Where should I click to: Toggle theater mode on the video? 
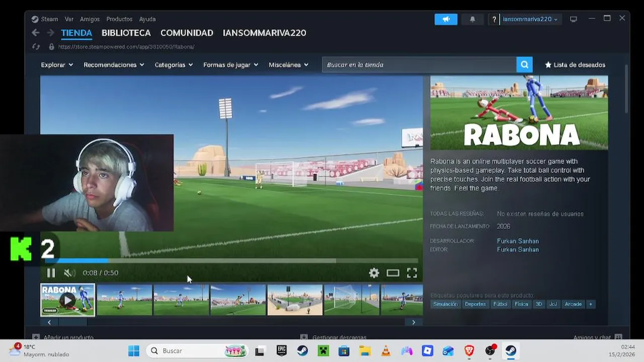[x=393, y=273]
